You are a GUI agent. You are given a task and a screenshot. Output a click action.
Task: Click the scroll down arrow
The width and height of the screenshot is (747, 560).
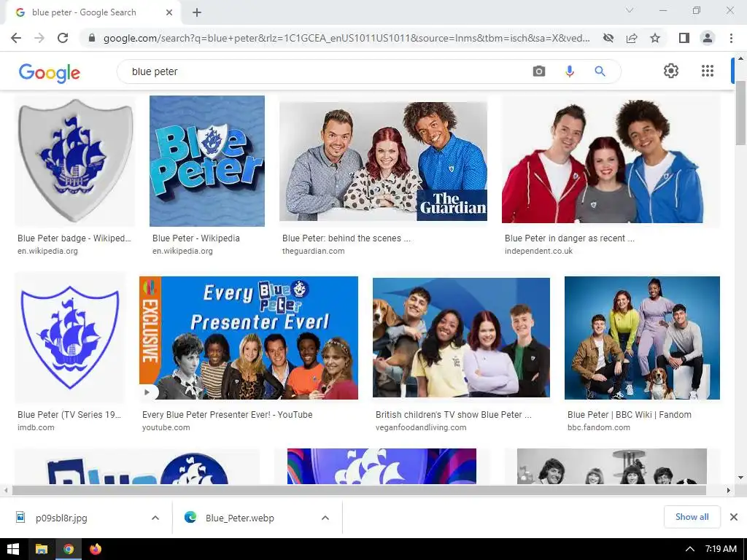[740, 478]
